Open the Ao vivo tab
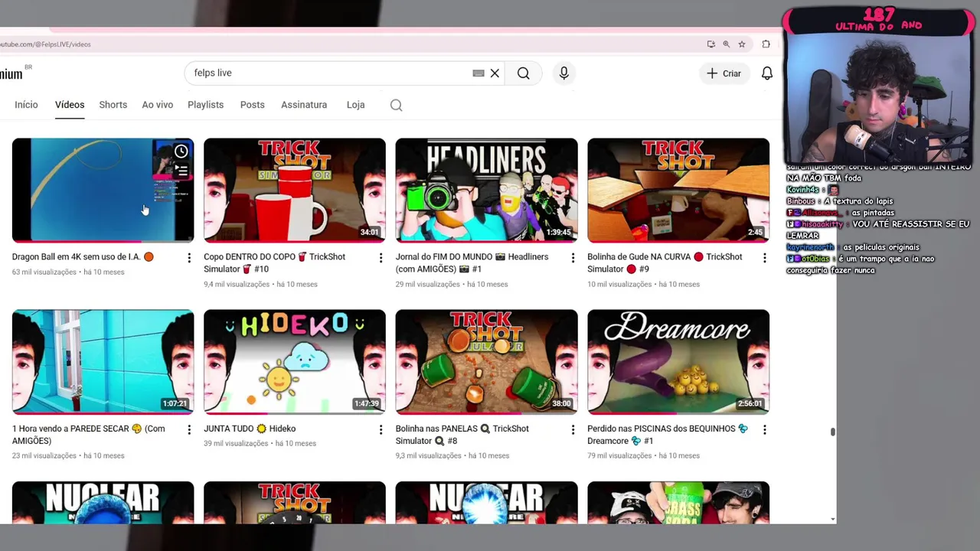Screen dimensions: 980x551 (158, 105)
